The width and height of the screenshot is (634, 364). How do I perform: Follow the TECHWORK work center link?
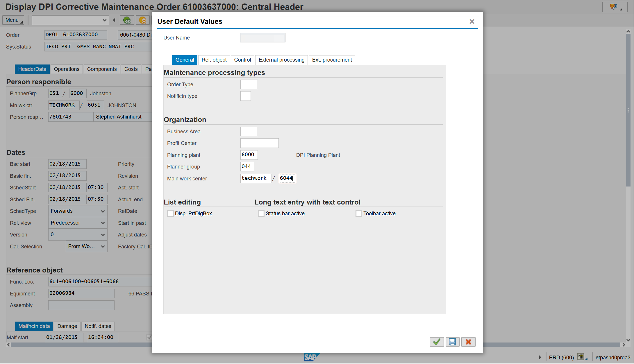62,105
